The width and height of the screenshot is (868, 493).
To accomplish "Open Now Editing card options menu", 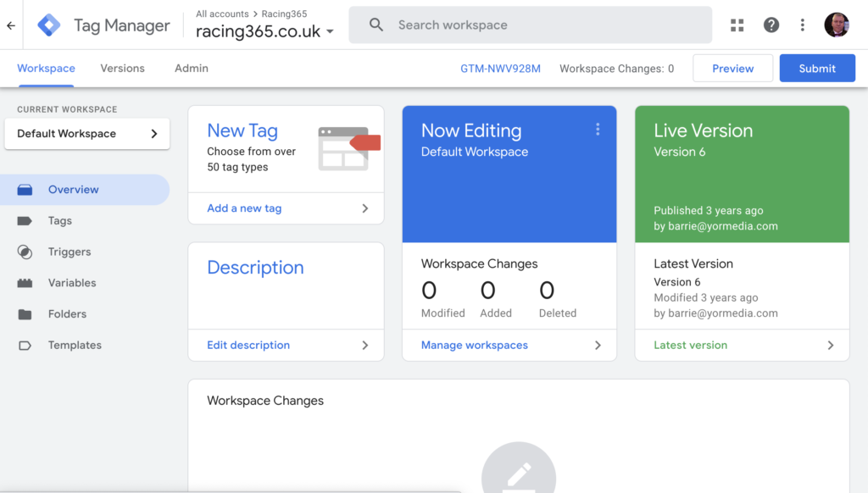I will [598, 130].
